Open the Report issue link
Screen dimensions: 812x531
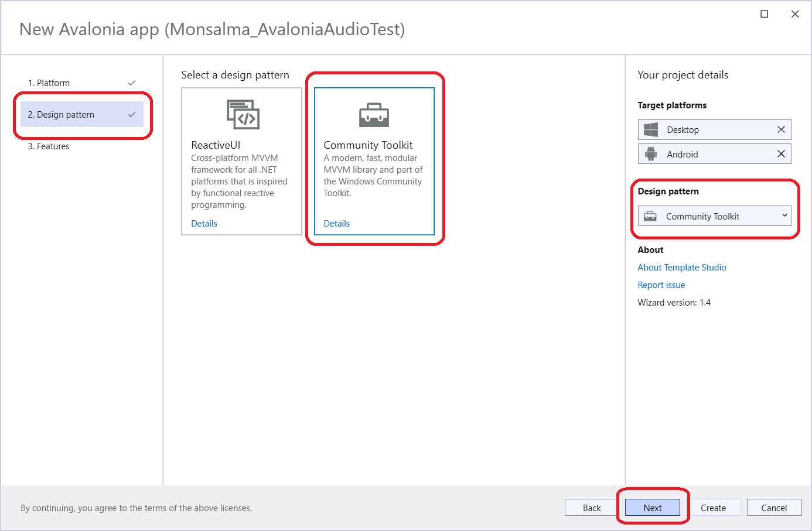(661, 285)
